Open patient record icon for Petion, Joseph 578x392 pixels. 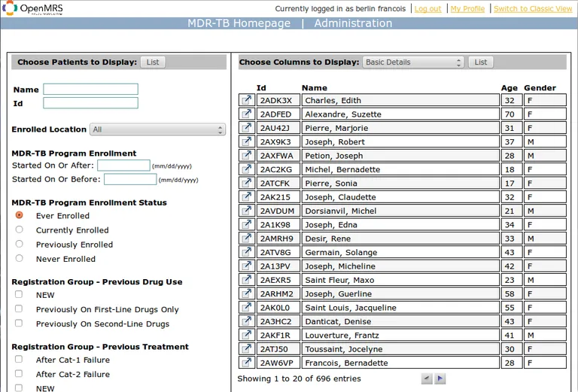point(246,156)
